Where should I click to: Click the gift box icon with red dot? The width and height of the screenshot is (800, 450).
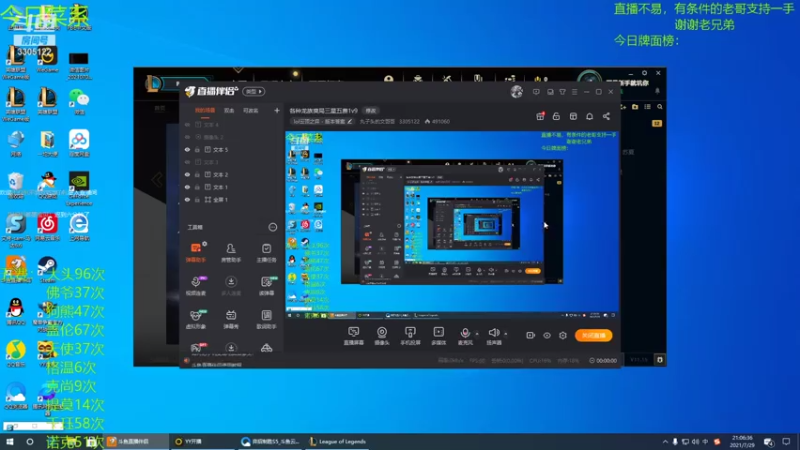click(x=540, y=116)
